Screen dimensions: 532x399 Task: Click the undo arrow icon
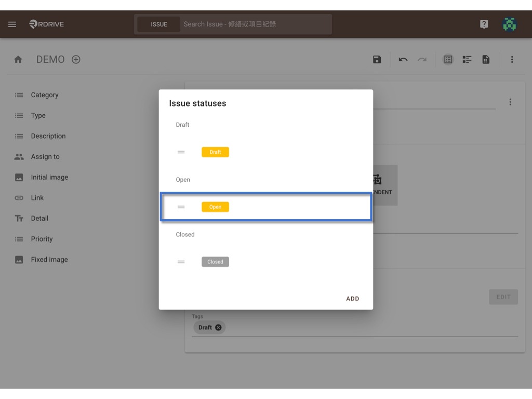(x=403, y=59)
